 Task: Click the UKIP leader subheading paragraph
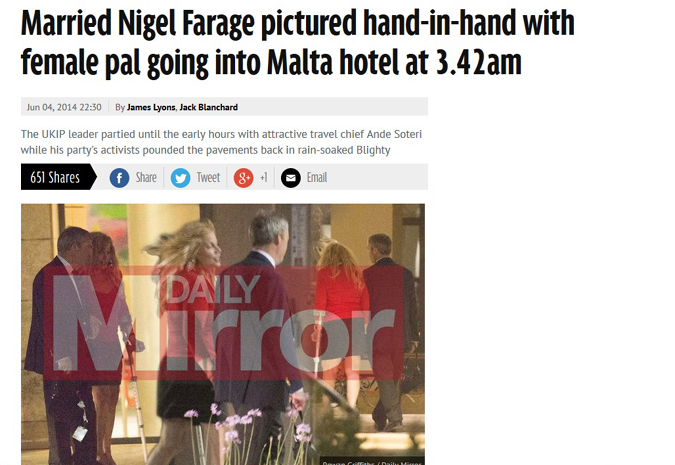(x=221, y=142)
